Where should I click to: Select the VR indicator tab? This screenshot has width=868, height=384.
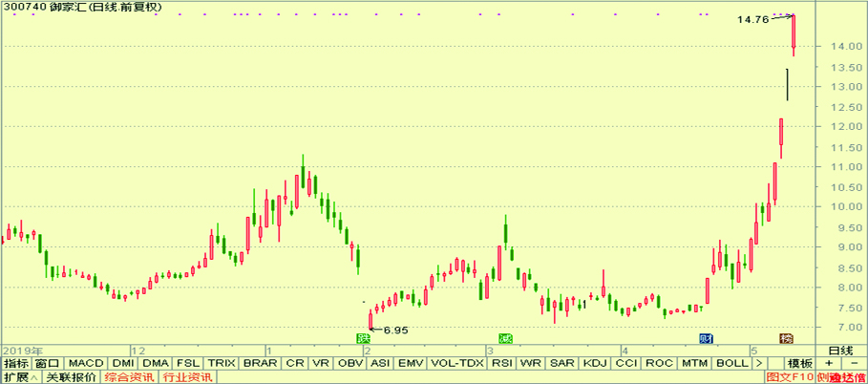pyautogui.click(x=321, y=364)
